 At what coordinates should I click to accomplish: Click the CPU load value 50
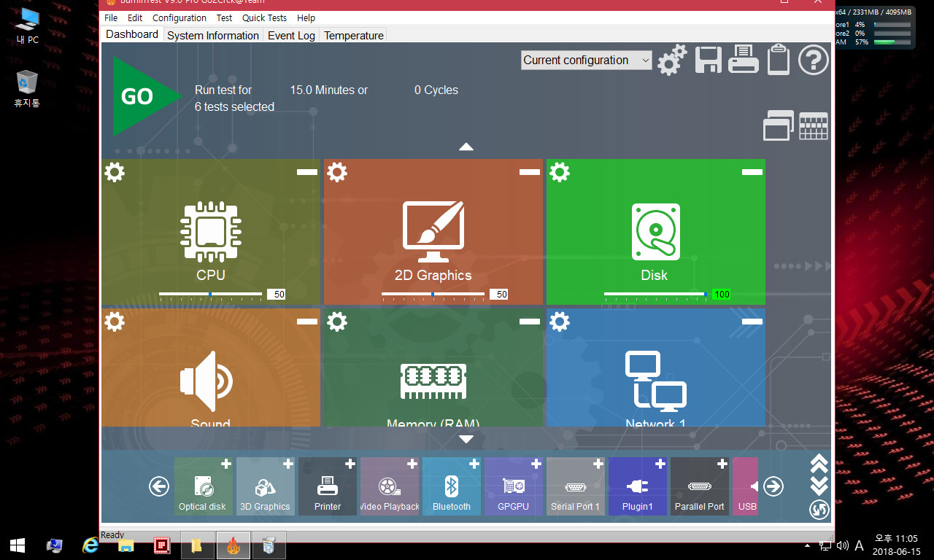(277, 295)
